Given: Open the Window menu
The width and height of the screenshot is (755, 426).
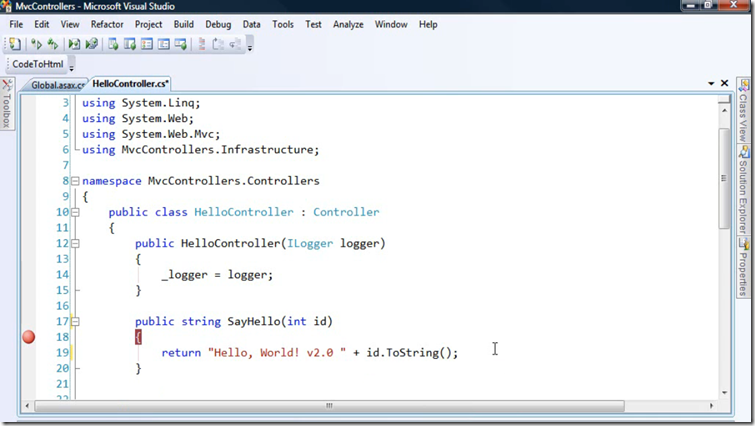Looking at the screenshot, I should click(x=391, y=24).
